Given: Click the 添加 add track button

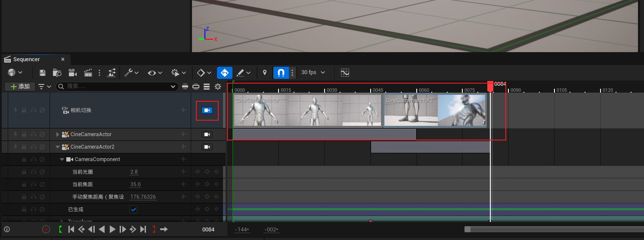Looking at the screenshot, I should (20, 87).
